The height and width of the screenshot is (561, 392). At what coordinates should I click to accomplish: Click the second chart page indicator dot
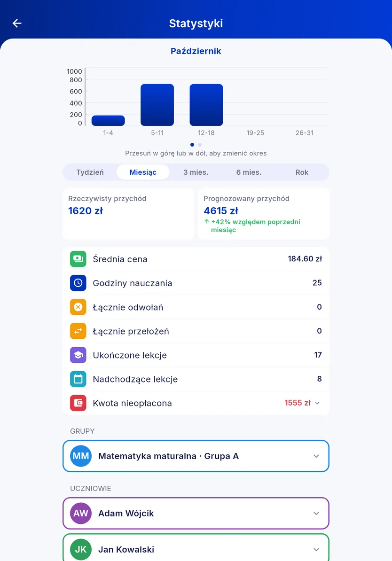point(200,145)
